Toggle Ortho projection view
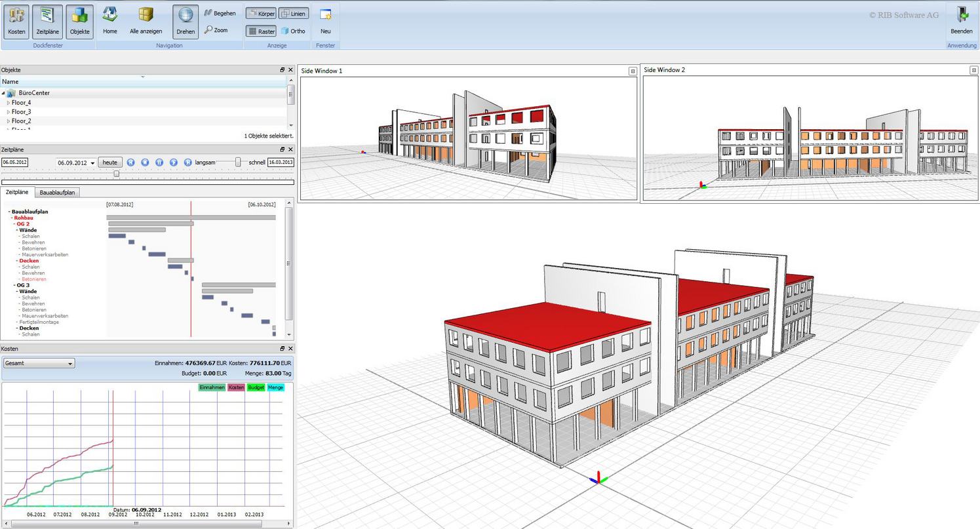 (x=293, y=31)
